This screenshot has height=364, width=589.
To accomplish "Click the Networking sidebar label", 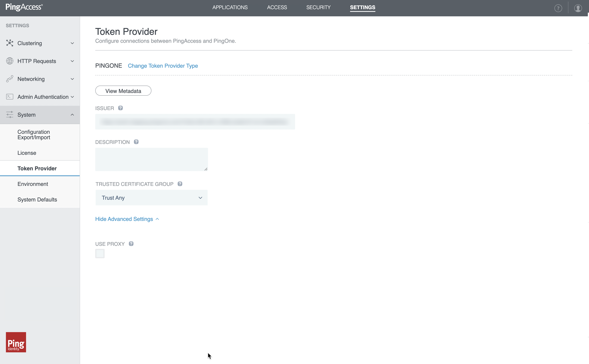I will pyautogui.click(x=31, y=79).
